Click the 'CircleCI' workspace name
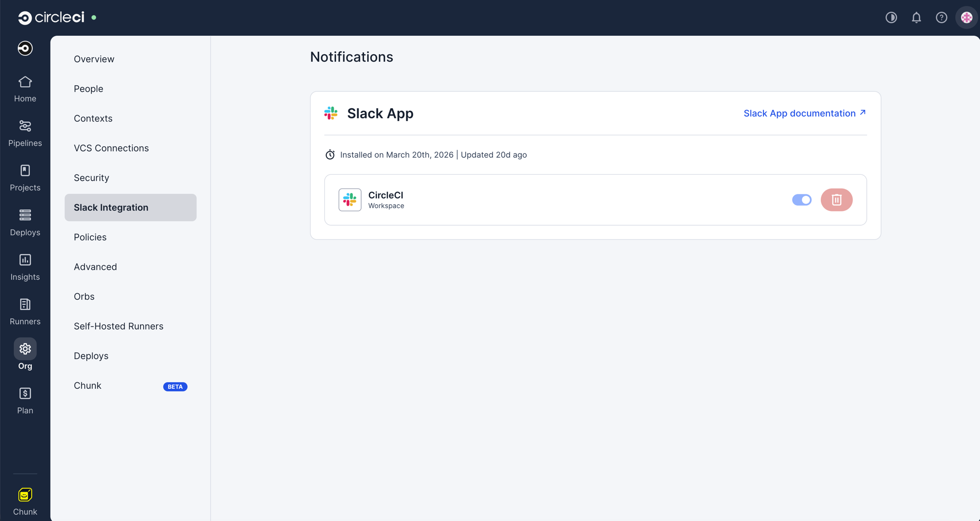 pyautogui.click(x=386, y=195)
